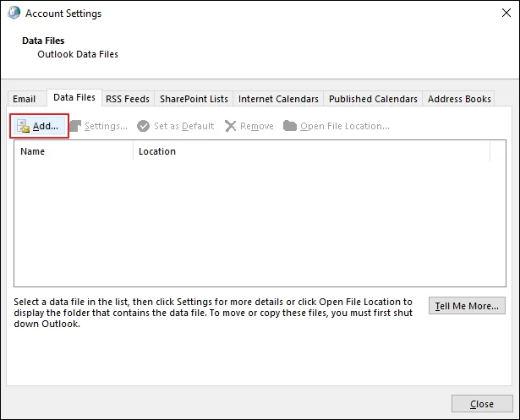Click the Account Settings globe icon in title bar
The width and height of the screenshot is (520, 420).
[x=14, y=13]
